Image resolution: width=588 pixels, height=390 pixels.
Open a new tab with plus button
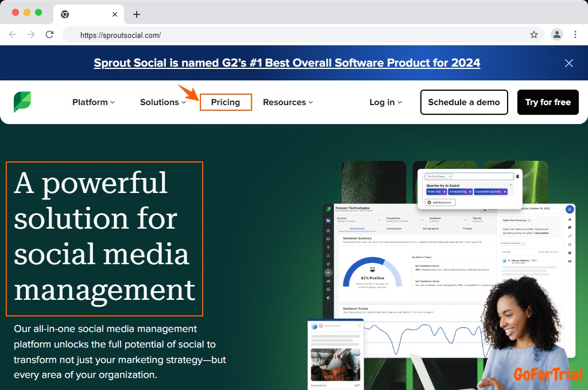point(137,14)
